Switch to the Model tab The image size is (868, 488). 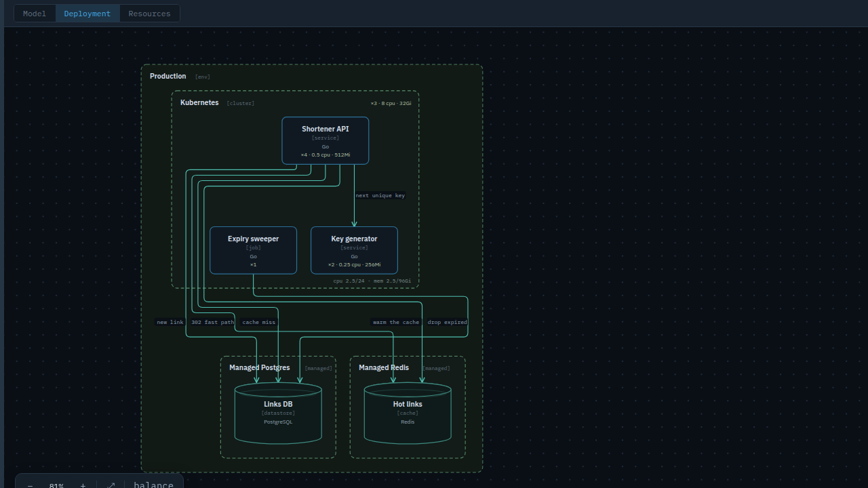pos(35,14)
